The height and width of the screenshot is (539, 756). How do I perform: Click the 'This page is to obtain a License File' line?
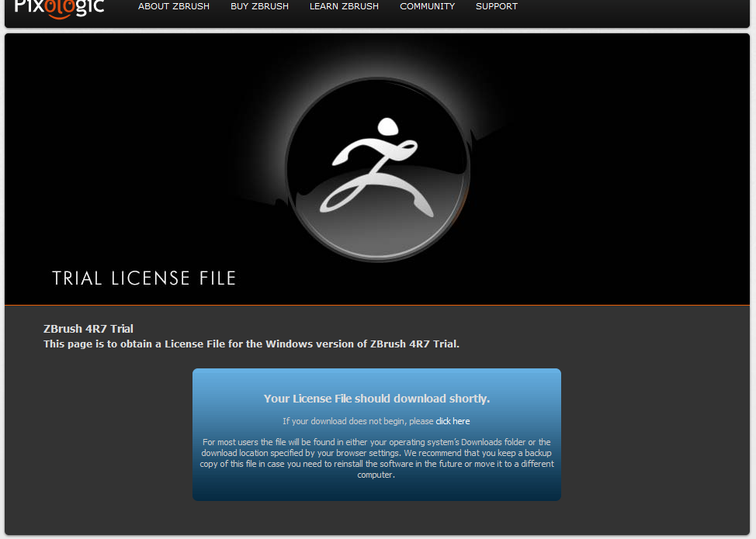click(251, 344)
